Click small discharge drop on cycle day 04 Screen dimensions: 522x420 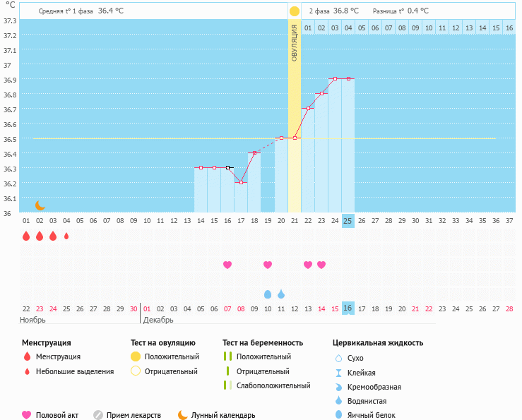66,236
